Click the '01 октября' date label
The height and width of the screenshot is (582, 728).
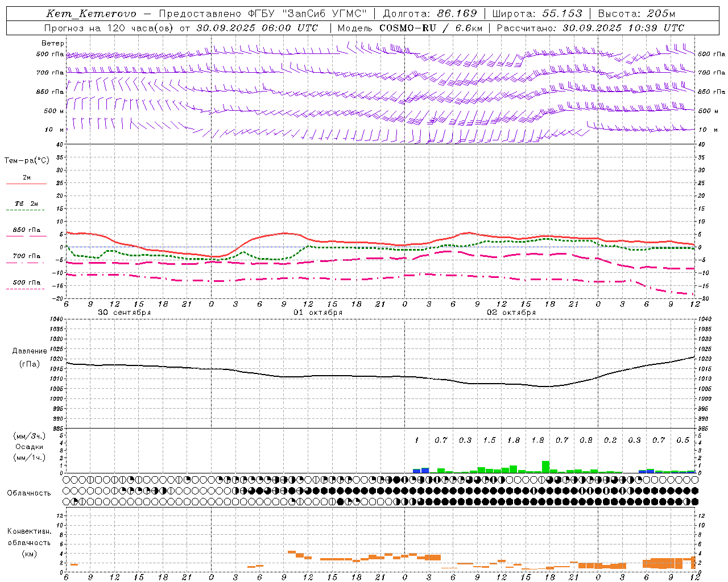coord(318,313)
